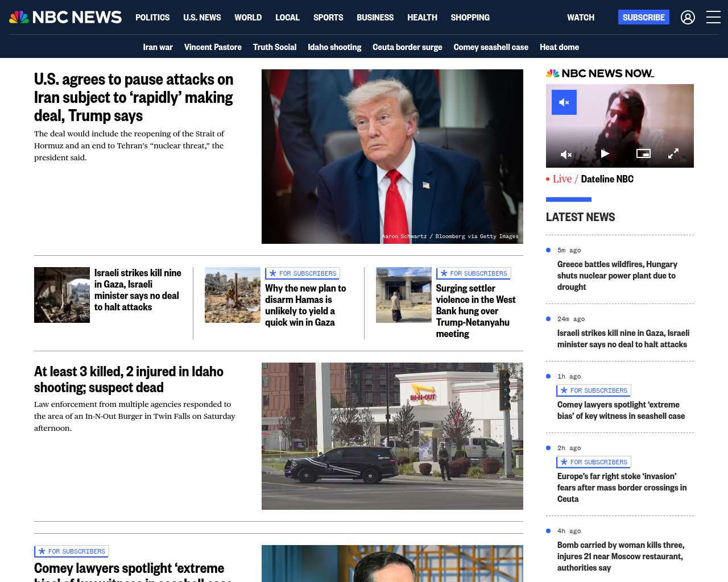This screenshot has width=728, height=582.
Task: Open the user account profile icon
Action: [x=688, y=18]
